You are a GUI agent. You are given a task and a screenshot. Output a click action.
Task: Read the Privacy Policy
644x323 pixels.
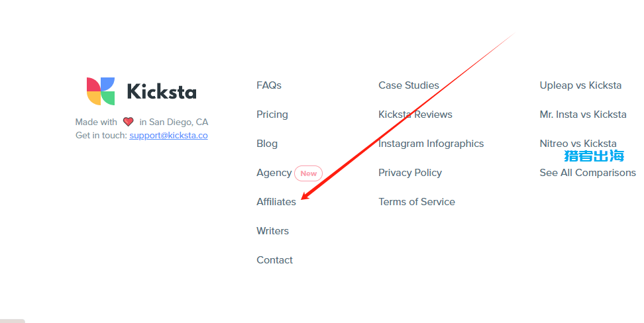[x=410, y=173]
